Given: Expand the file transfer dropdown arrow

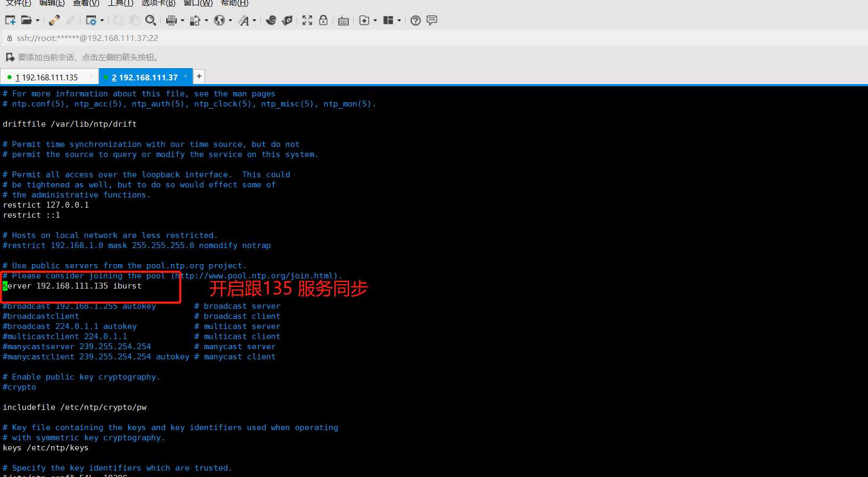Looking at the screenshot, I should coord(206,21).
